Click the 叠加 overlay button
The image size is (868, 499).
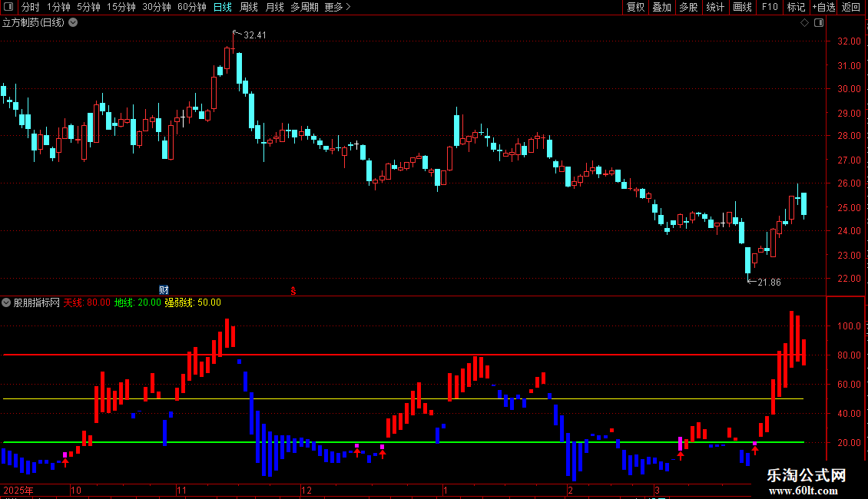pos(661,7)
